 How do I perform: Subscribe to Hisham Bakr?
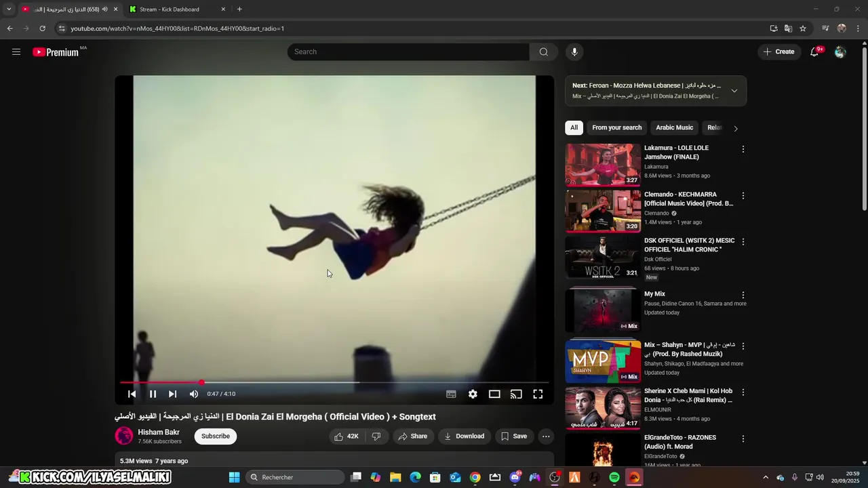coord(216,436)
